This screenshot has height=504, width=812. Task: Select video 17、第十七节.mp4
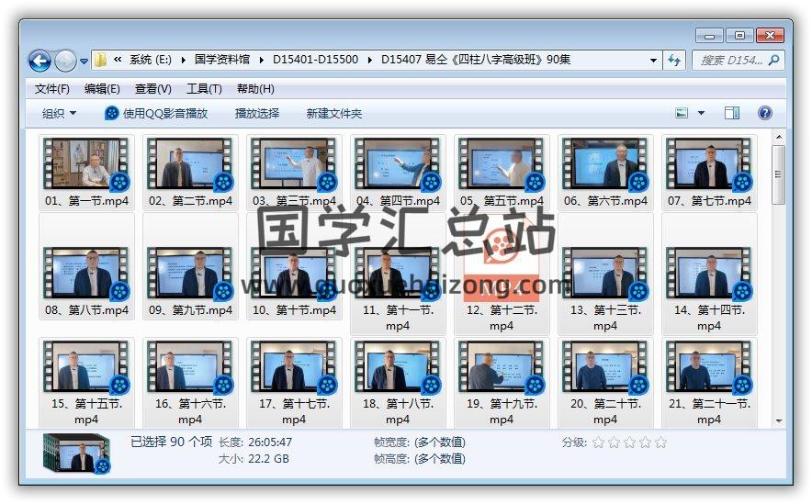click(x=294, y=383)
